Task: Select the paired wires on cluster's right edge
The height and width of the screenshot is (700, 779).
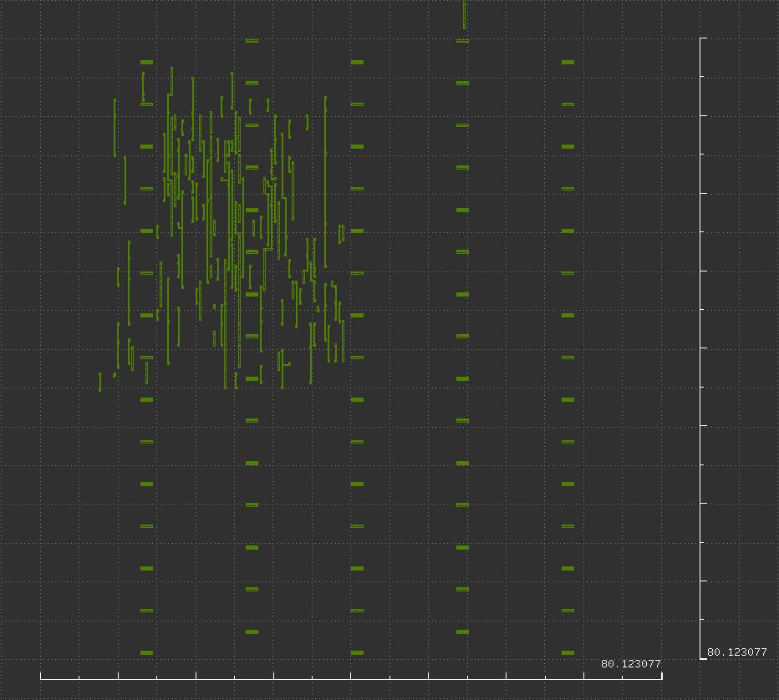Action: pos(341,234)
